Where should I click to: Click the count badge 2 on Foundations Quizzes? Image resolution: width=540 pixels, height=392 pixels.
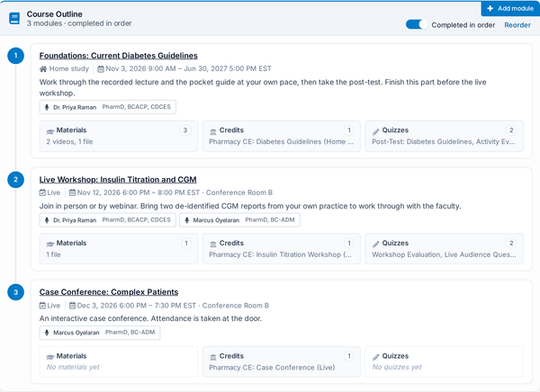click(x=511, y=130)
